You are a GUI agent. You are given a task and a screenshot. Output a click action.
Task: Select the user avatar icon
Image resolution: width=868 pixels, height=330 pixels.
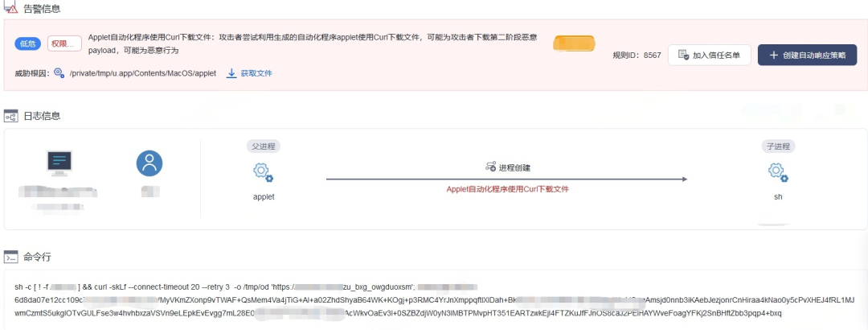coord(149,163)
